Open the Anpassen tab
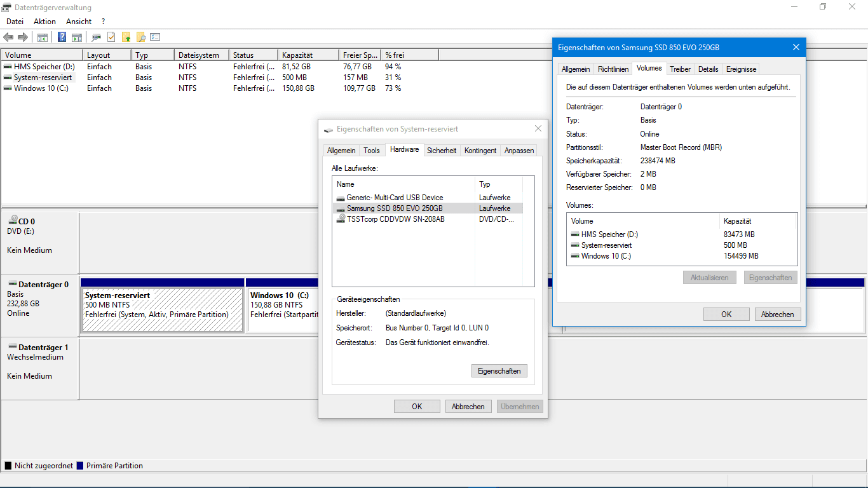Viewport: 868px width, 488px height. (x=519, y=151)
